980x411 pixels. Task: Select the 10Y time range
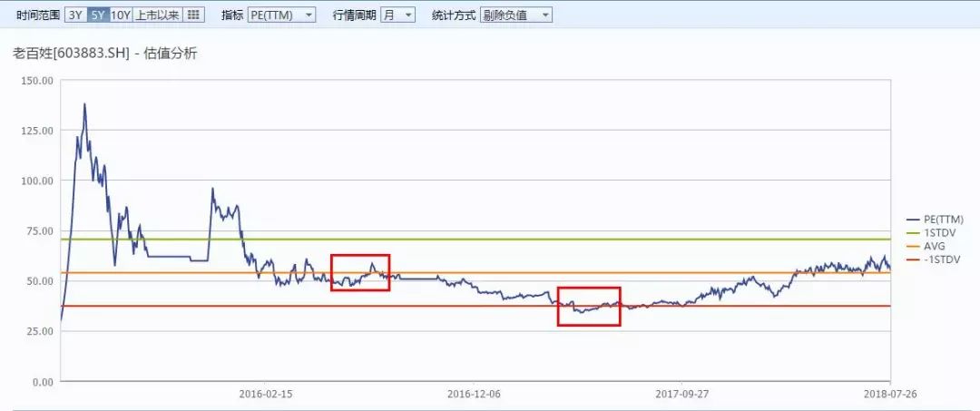click(x=121, y=15)
